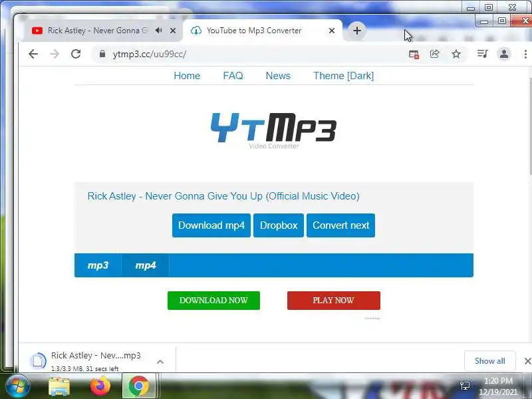
Task: Click the browser forward arrow
Action: [x=55, y=54]
